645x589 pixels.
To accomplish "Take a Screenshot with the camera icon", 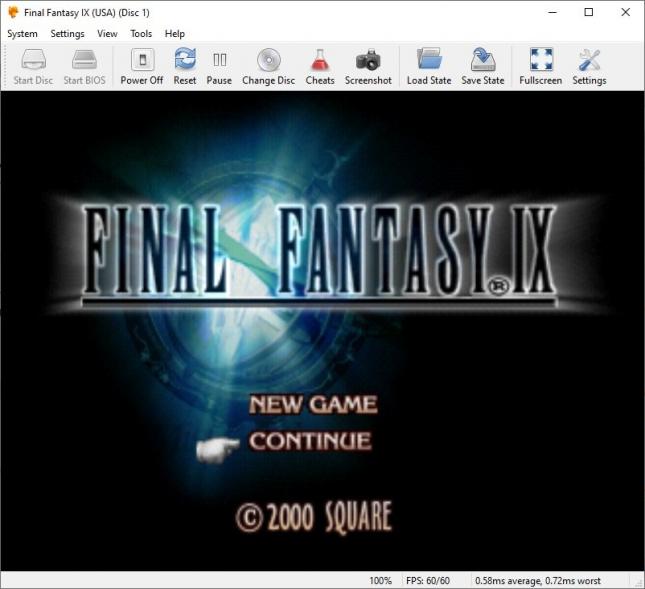I will pos(368,67).
